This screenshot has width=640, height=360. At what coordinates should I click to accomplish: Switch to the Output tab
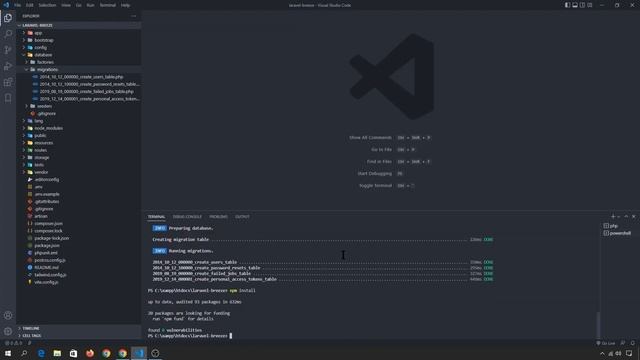click(242, 217)
